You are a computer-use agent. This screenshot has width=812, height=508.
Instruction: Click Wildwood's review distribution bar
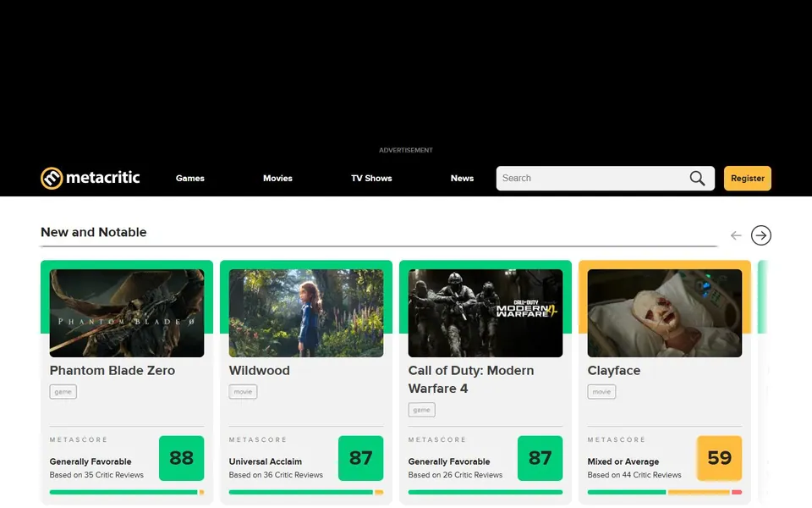pyautogui.click(x=306, y=493)
